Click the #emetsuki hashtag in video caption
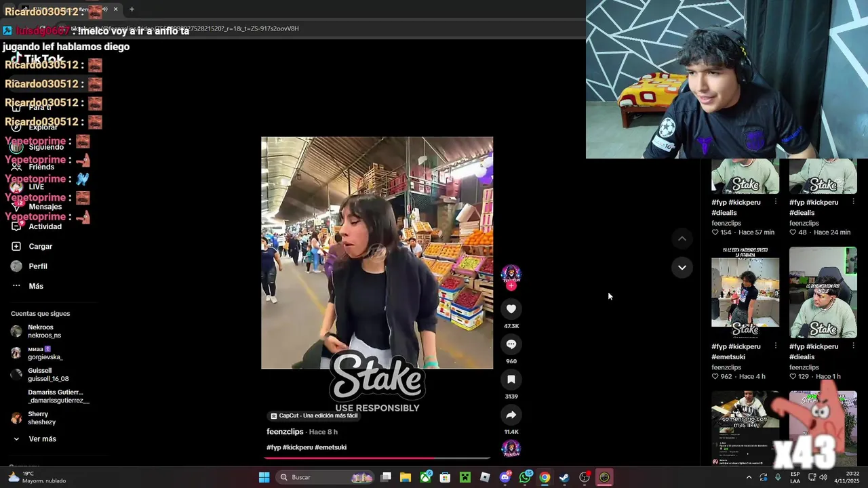Image resolution: width=868 pixels, height=488 pixels. (x=330, y=447)
